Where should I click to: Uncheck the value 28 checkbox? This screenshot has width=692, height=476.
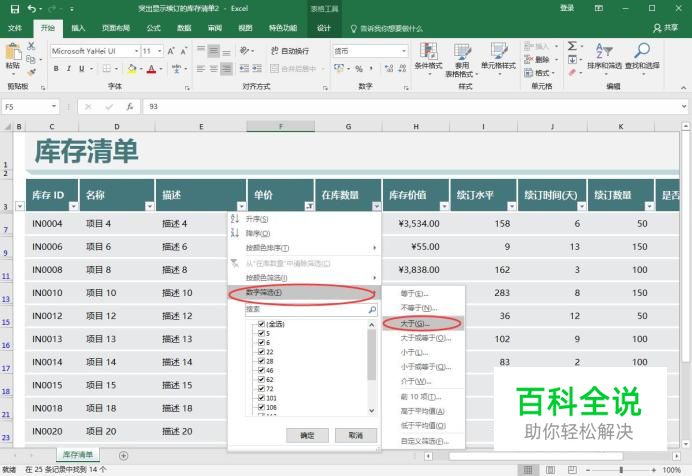pyautogui.click(x=261, y=361)
